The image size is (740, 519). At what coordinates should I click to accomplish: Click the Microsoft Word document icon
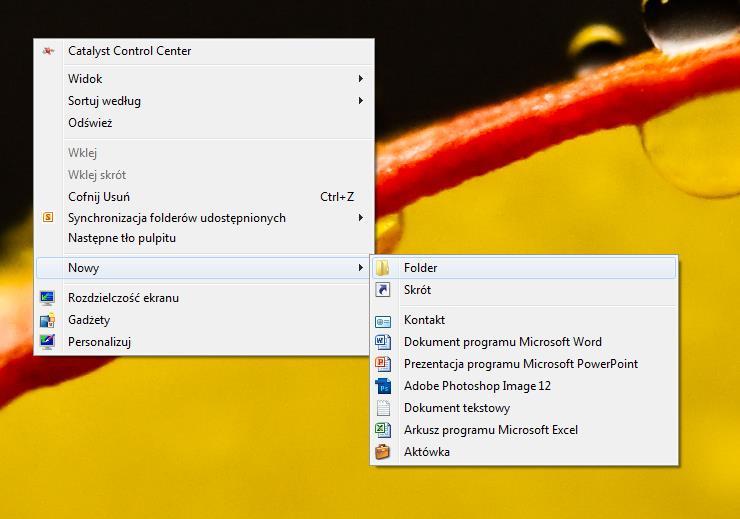(x=383, y=342)
